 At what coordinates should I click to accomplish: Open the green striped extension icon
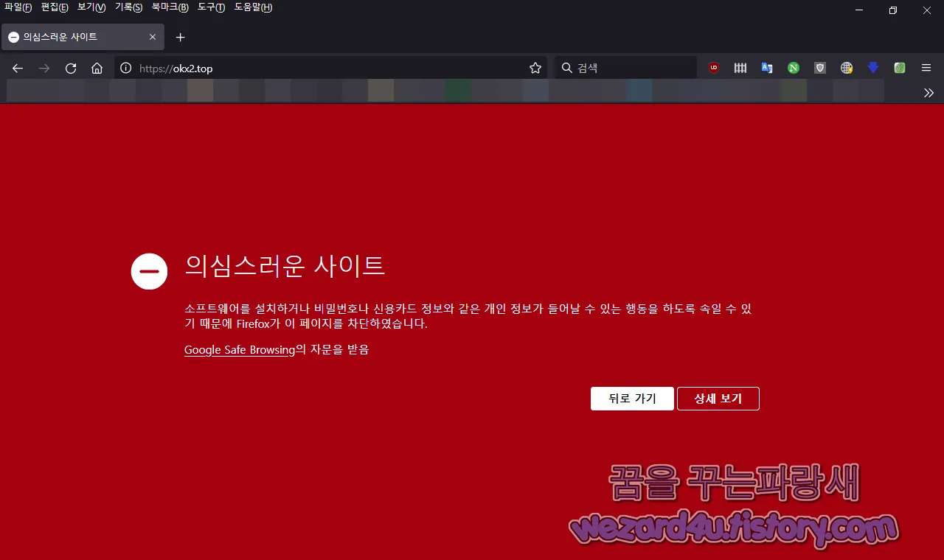[900, 68]
